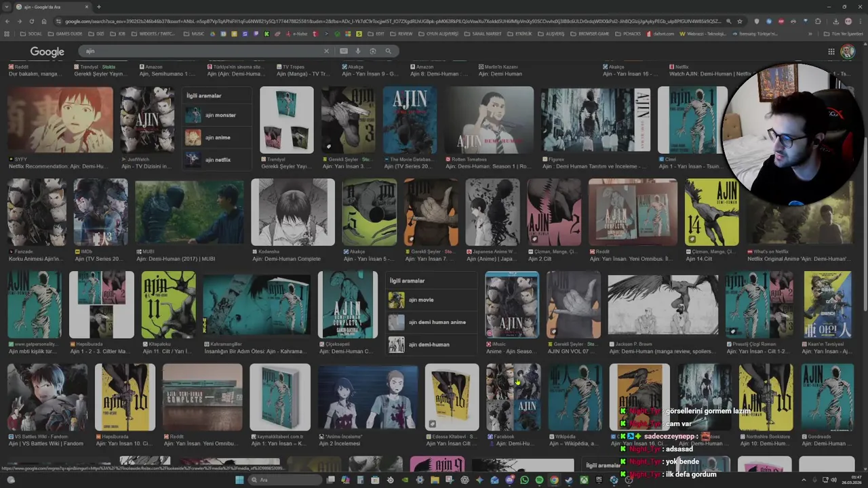
Task: Open the Figurex Demi Human Tanıtım image
Action: coord(595,120)
